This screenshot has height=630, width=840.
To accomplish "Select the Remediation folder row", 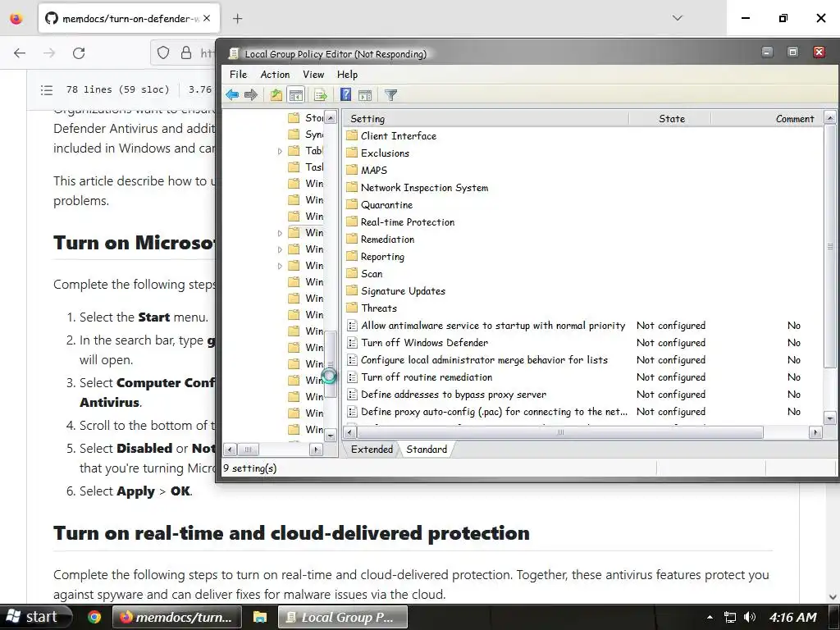I will point(381,239).
